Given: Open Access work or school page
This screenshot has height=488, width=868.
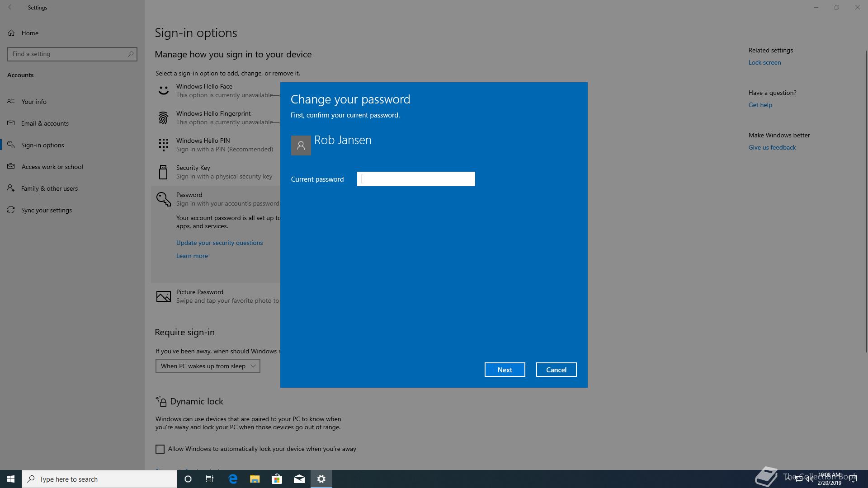Looking at the screenshot, I should point(52,167).
